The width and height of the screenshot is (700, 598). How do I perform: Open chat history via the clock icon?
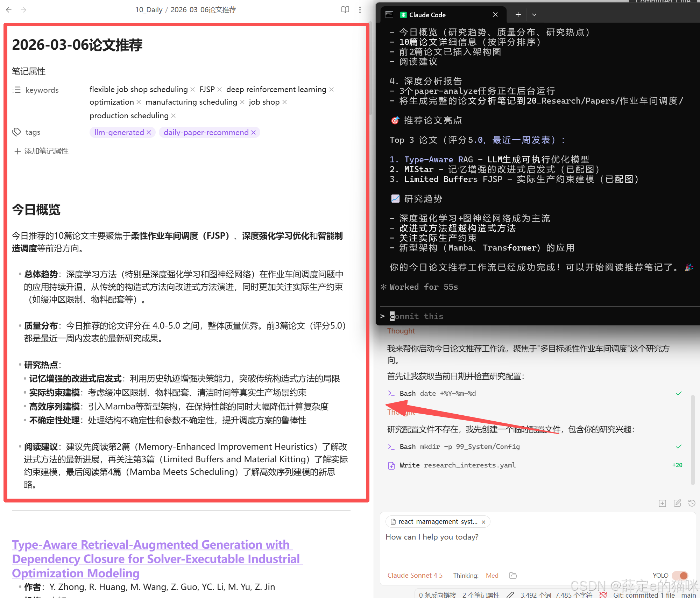[x=692, y=503]
